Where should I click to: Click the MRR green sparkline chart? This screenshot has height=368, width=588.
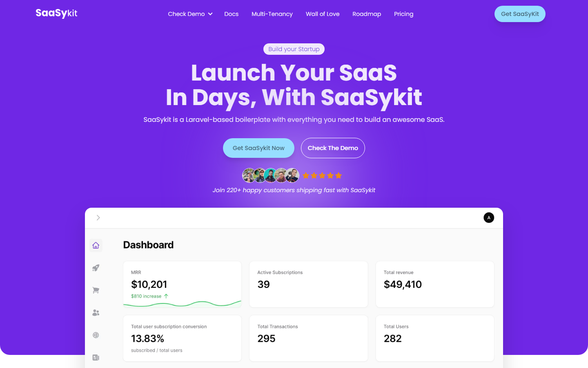pos(182,304)
